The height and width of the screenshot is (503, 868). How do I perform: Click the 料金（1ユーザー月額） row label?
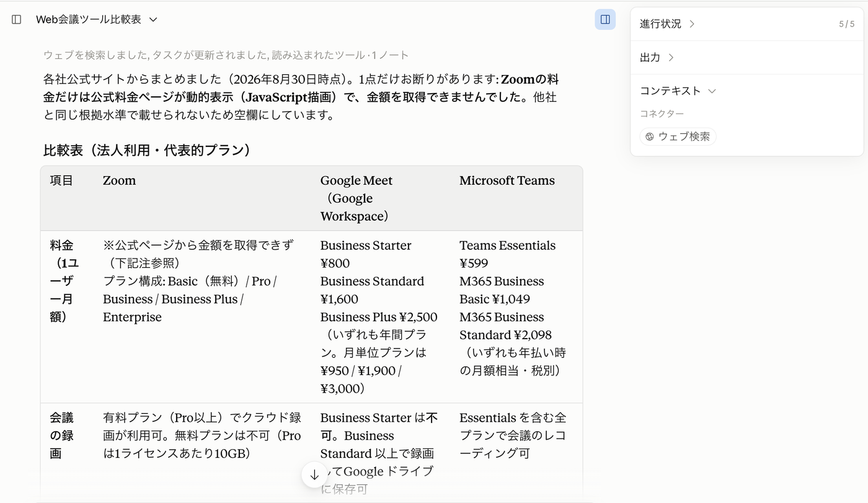coord(64,281)
